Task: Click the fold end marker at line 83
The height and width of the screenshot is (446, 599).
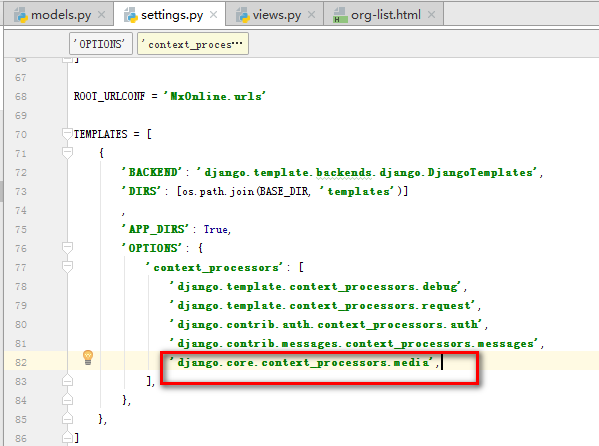Action: pyautogui.click(x=67, y=381)
